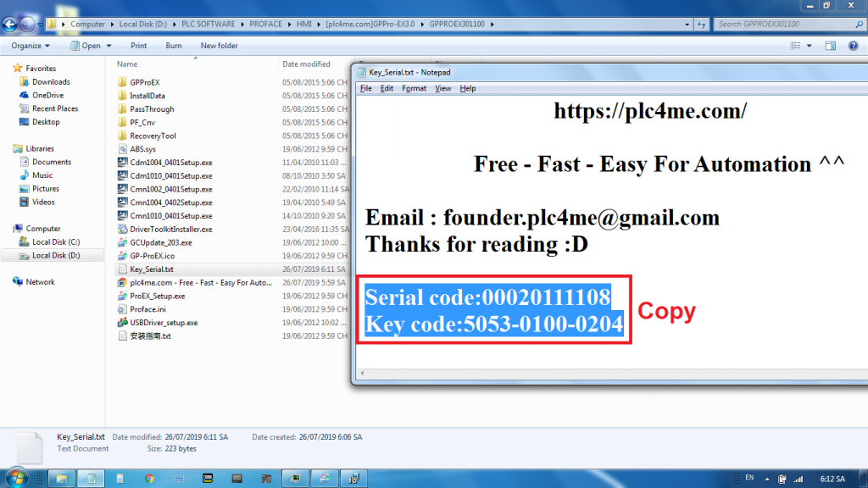Select Local Disk (C:) in navigation pane
Image resolution: width=868 pixels, height=488 pixels.
[x=55, y=242]
